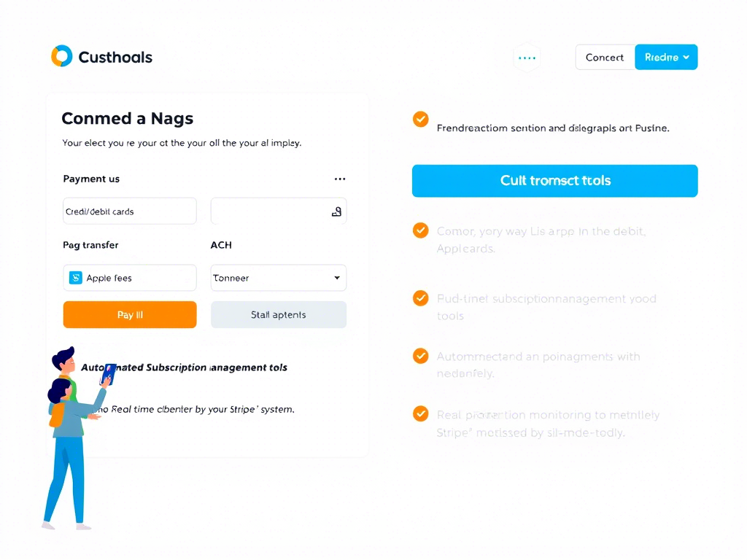Click the card held by illustration character

(108, 375)
